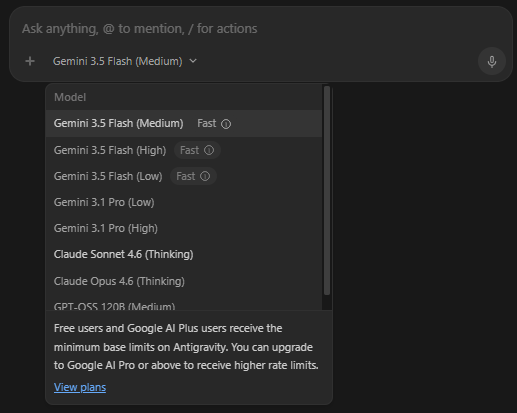Click the Model header label
This screenshot has width=517, height=413.
click(x=70, y=97)
